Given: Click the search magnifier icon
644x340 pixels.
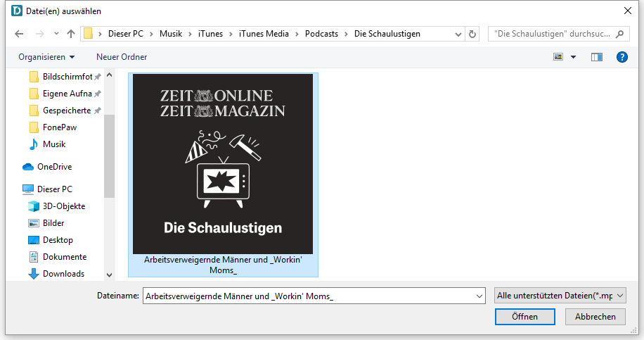Looking at the screenshot, I should pos(620,34).
